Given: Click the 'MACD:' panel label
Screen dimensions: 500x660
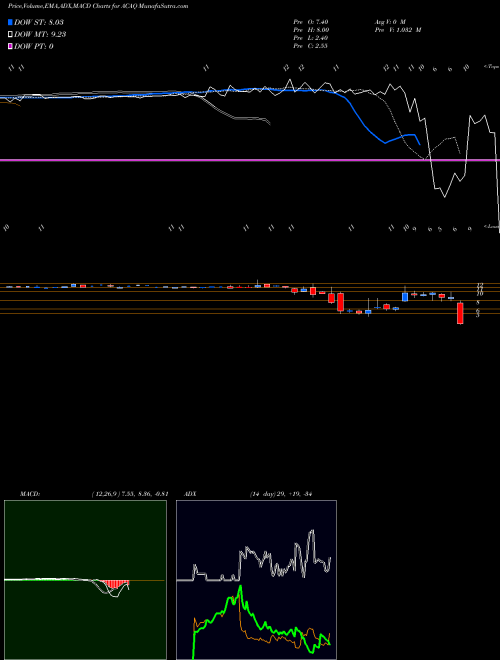Looking at the screenshot, I should (x=30, y=494).
